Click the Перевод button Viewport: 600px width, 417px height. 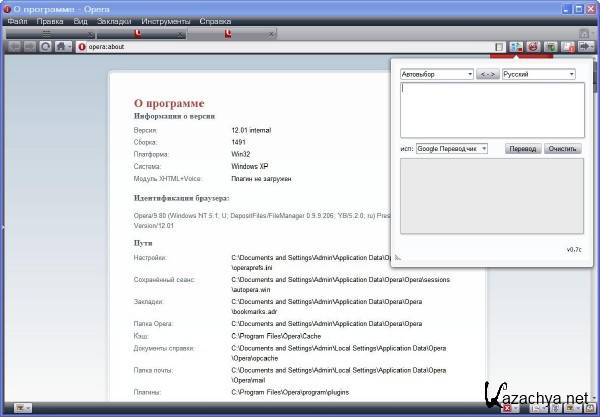[x=521, y=148]
